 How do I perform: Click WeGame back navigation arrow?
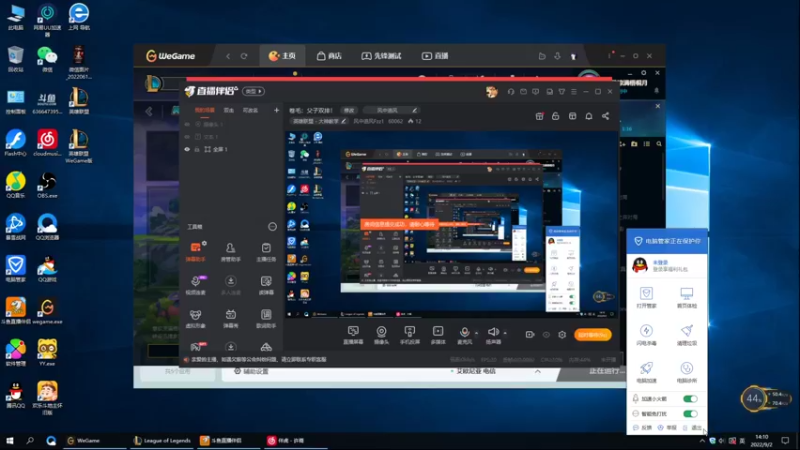(x=228, y=56)
